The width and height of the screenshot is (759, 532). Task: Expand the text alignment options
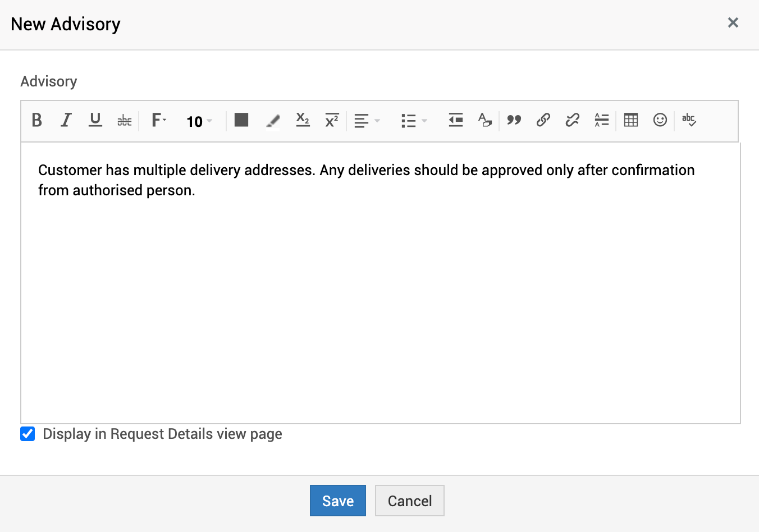pyautogui.click(x=367, y=121)
